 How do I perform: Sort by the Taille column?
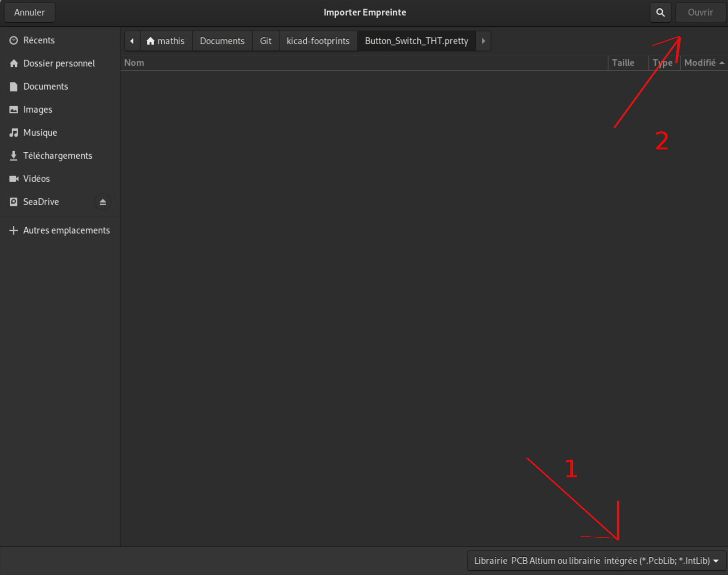pyautogui.click(x=628, y=63)
